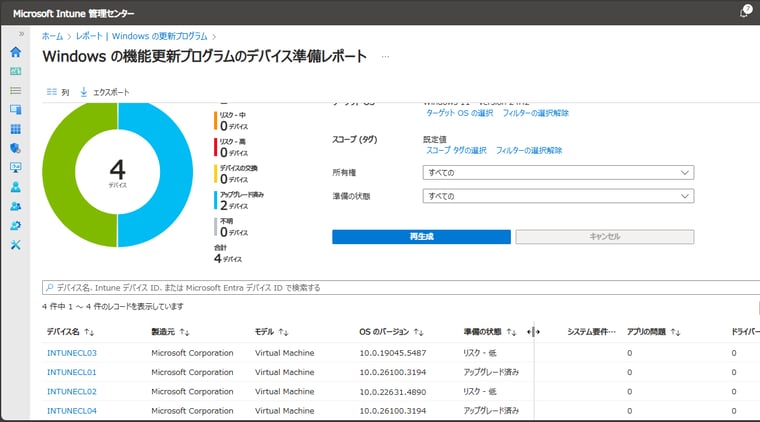Open the Apps grid icon in sidebar
The width and height of the screenshot is (760, 422).
(16, 129)
